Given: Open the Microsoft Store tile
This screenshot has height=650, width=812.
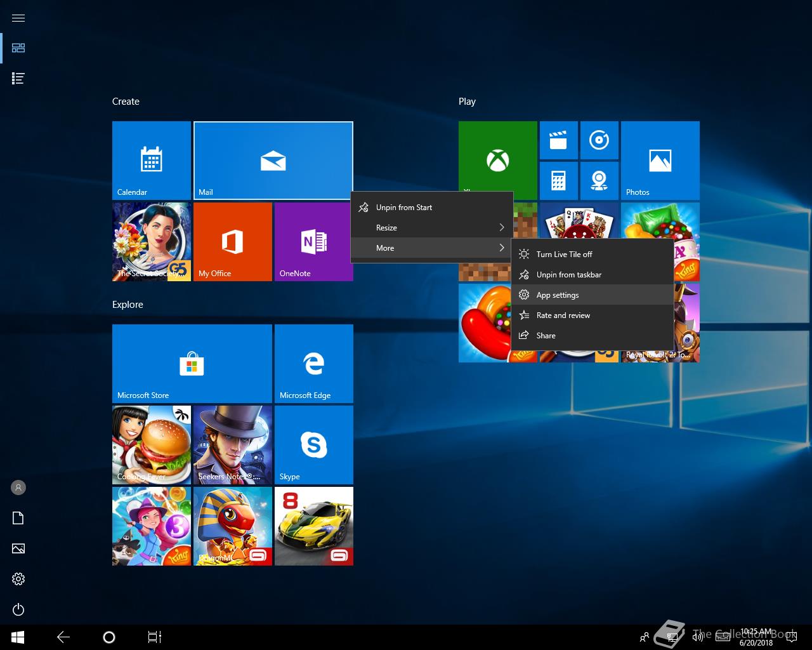Looking at the screenshot, I should click(x=192, y=364).
